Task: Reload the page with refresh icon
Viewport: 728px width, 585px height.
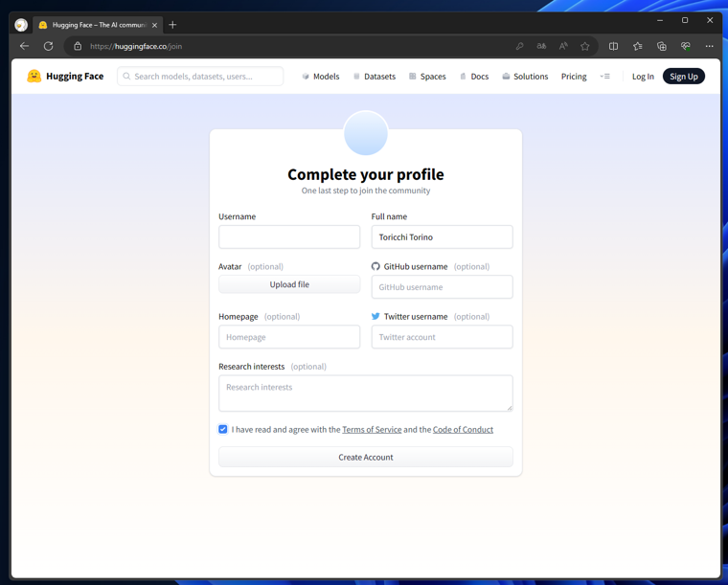Action: [48, 46]
